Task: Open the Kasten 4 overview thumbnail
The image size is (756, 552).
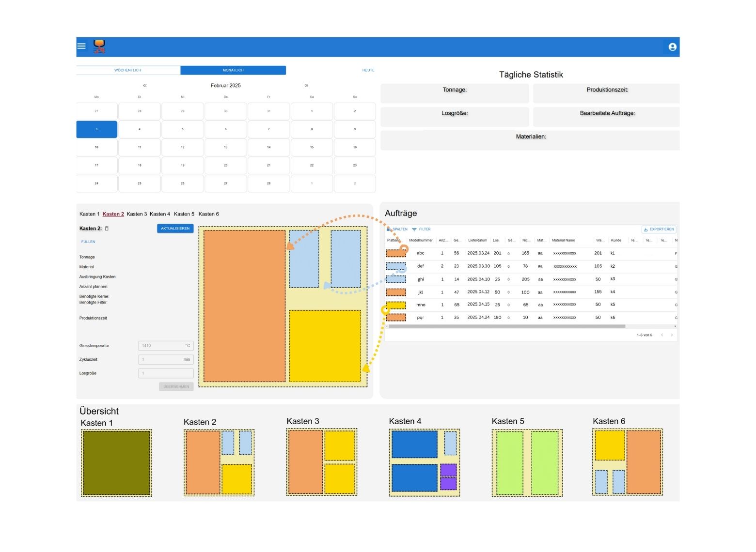Action: pyautogui.click(x=424, y=462)
